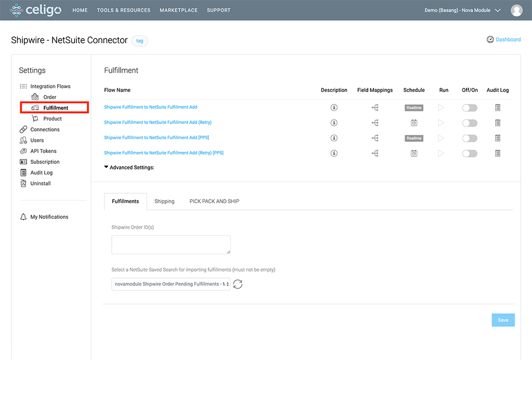Run the Fulfillment Add (Retry) flow

point(441,123)
